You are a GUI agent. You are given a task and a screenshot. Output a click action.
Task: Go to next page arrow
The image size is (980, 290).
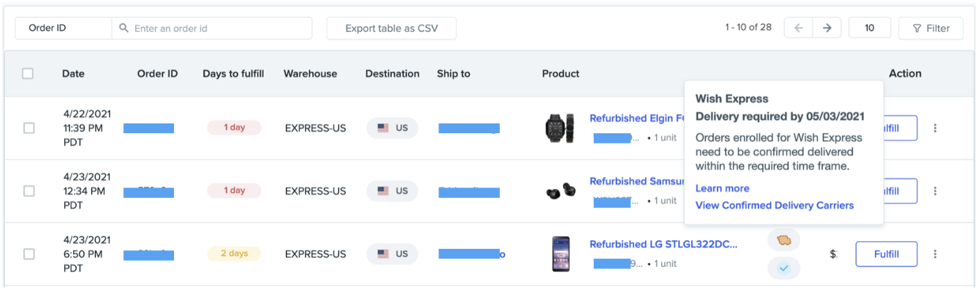point(826,28)
